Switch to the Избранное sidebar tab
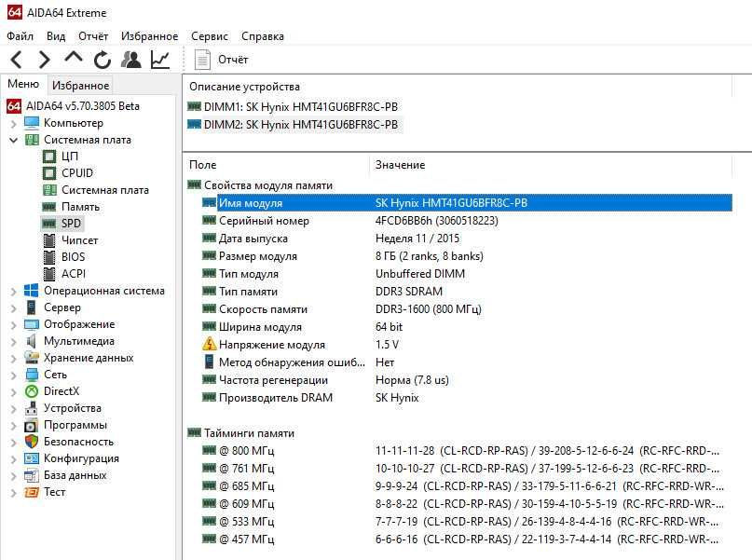The width and height of the screenshot is (752, 560). pyautogui.click(x=80, y=86)
